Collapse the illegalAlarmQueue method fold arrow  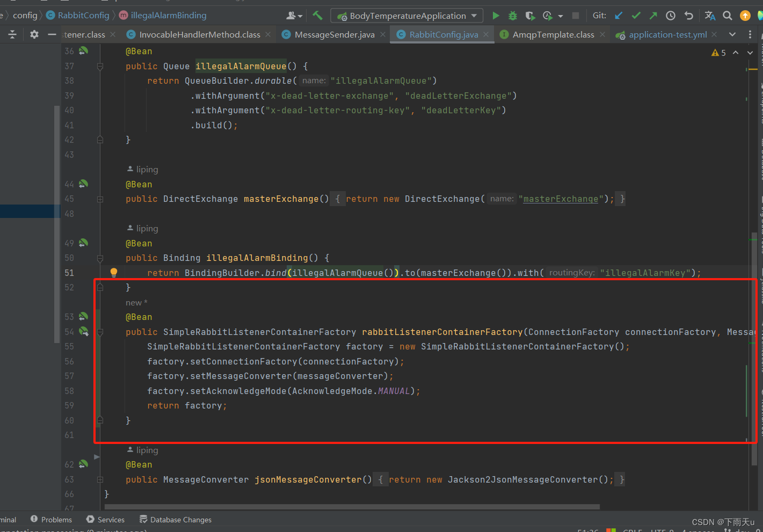click(x=100, y=66)
